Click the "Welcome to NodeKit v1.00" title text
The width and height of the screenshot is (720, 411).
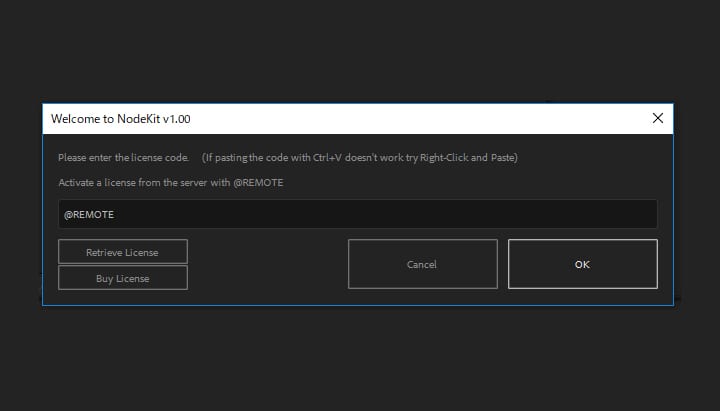pyautogui.click(x=121, y=119)
